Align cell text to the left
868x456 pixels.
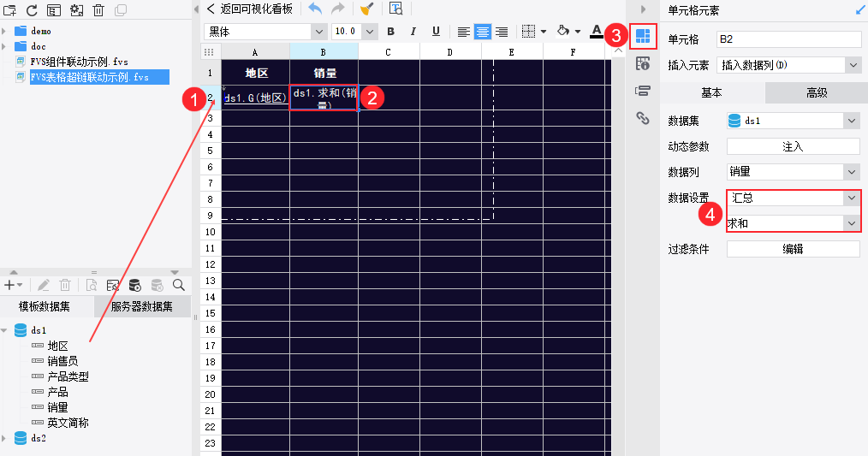pyautogui.click(x=464, y=32)
